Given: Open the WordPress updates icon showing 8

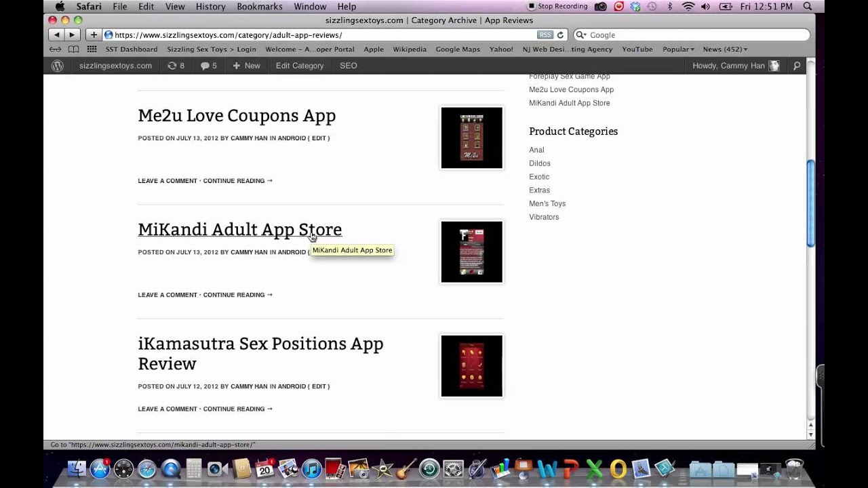Looking at the screenshot, I should [x=176, y=66].
